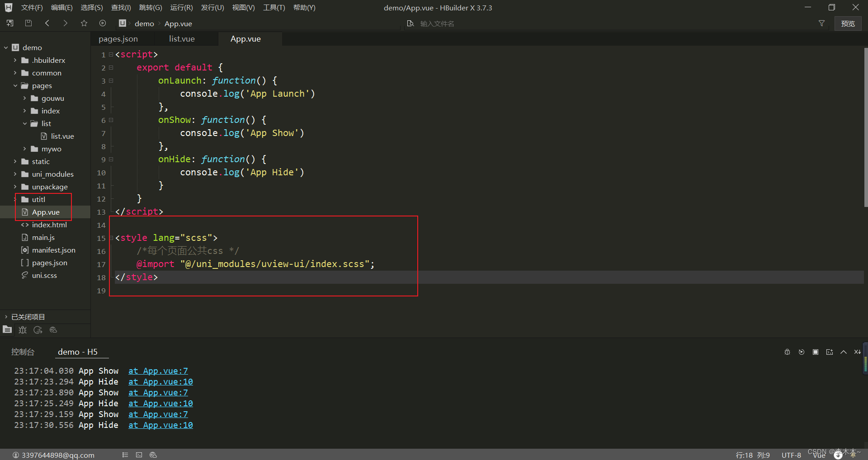The width and height of the screenshot is (868, 460).
Task: Click the star bookmark icon in toolbar
Action: (x=84, y=23)
